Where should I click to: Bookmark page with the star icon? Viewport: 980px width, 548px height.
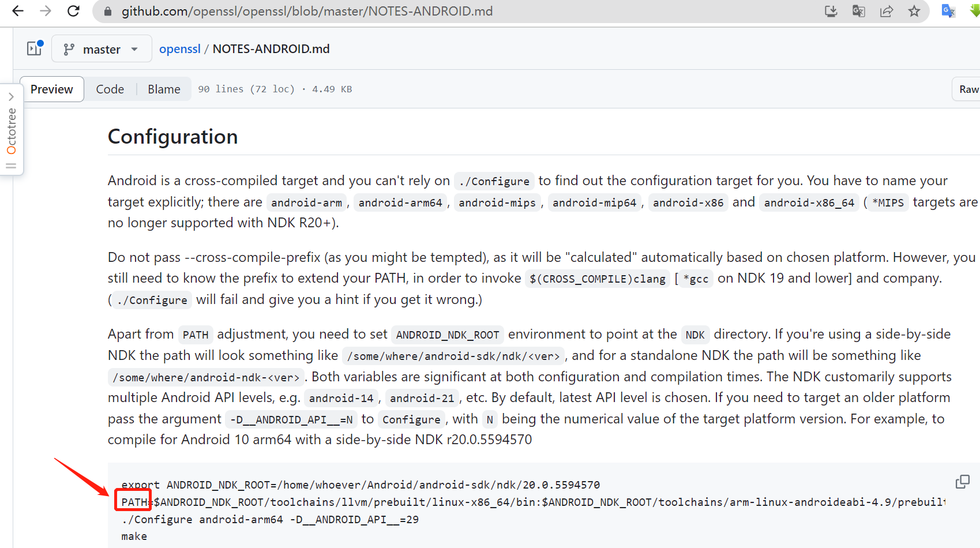pyautogui.click(x=914, y=11)
